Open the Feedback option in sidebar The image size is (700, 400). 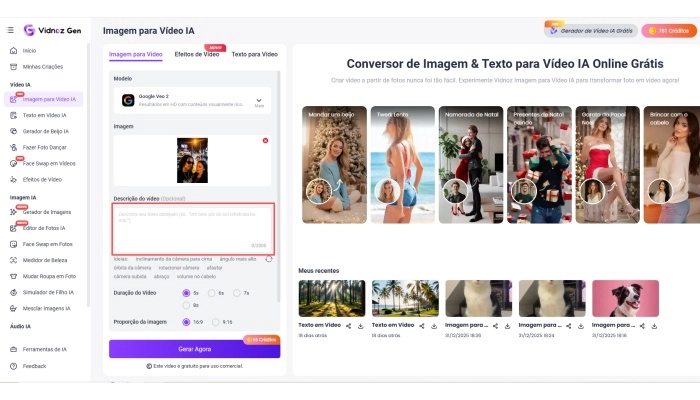34,366
